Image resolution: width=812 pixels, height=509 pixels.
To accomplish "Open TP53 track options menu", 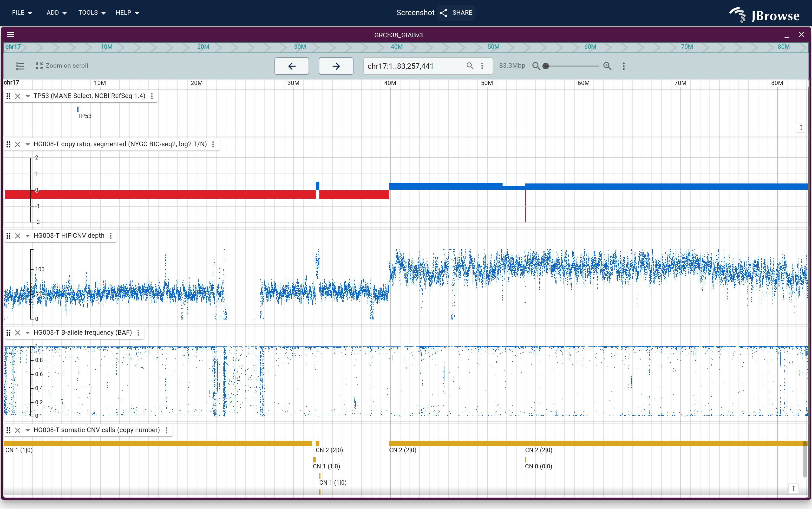I will (152, 96).
